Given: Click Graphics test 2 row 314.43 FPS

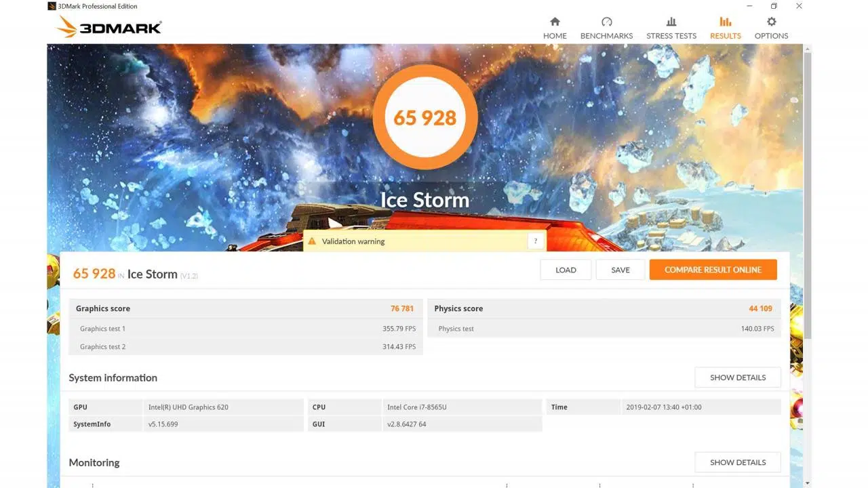Looking at the screenshot, I should (246, 346).
